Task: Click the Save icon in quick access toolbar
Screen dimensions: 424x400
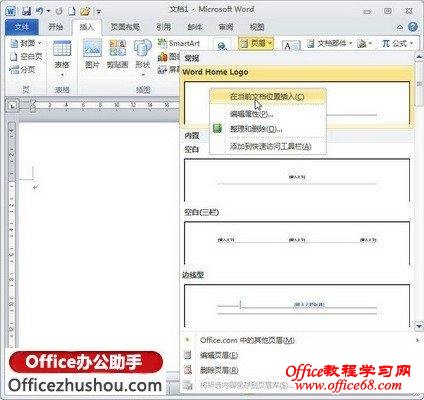Action: click(x=26, y=11)
